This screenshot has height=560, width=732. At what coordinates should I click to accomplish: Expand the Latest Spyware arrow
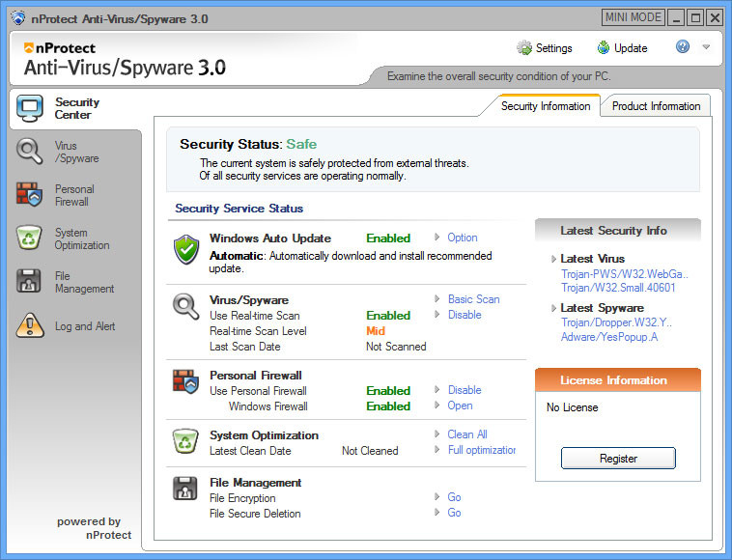click(553, 308)
